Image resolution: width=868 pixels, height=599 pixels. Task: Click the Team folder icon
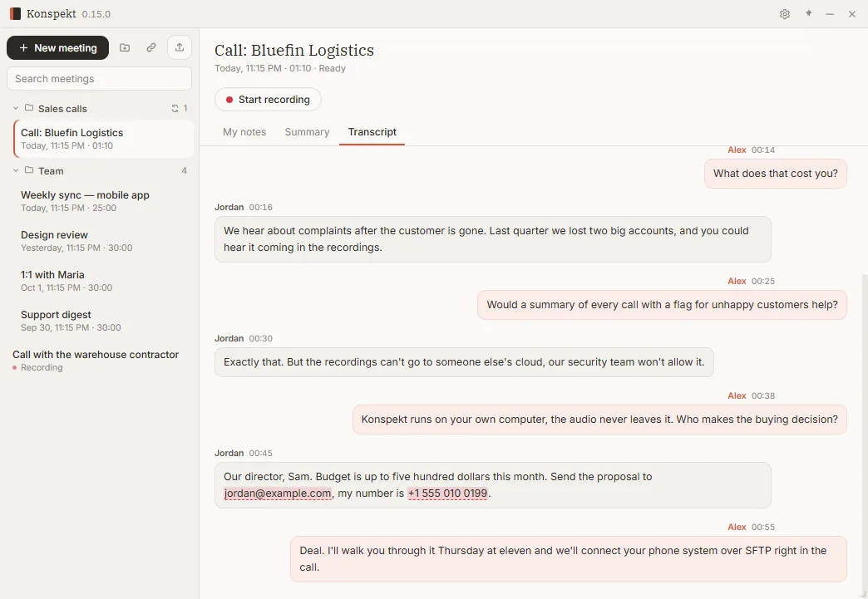pos(29,170)
